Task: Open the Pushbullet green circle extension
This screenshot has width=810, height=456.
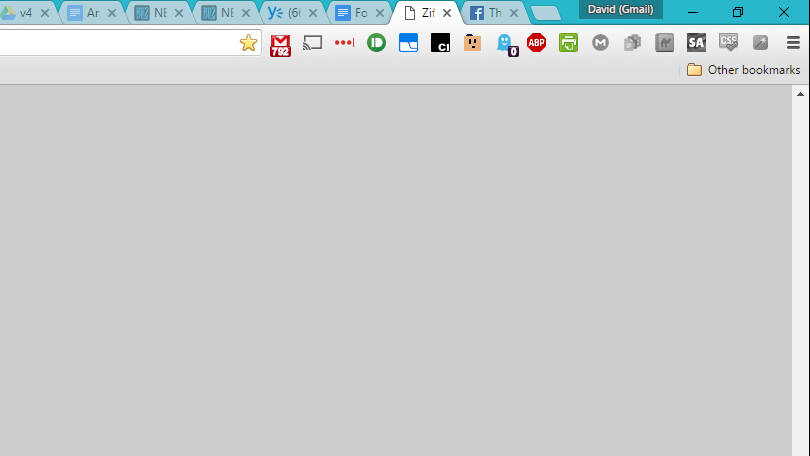Action: (x=376, y=43)
